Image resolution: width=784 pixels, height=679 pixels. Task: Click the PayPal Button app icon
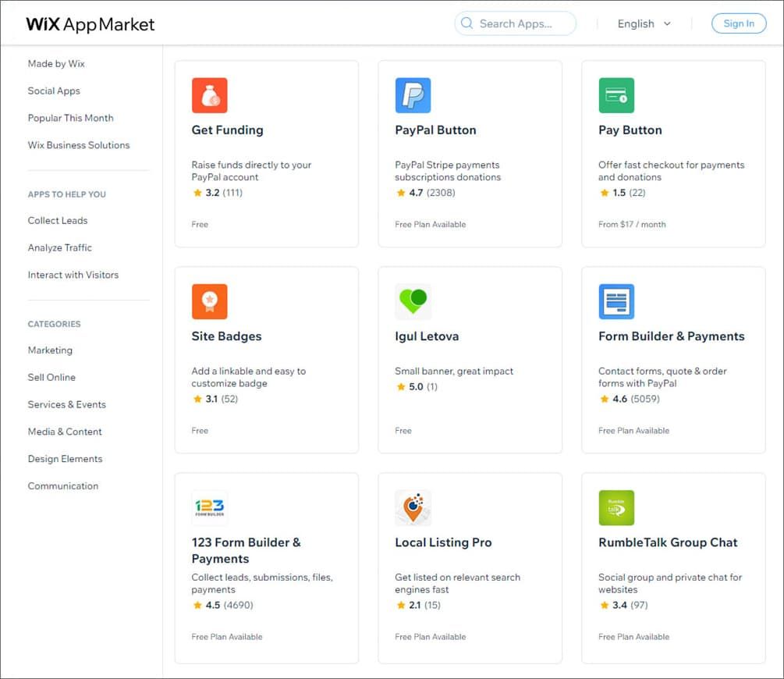tap(413, 95)
